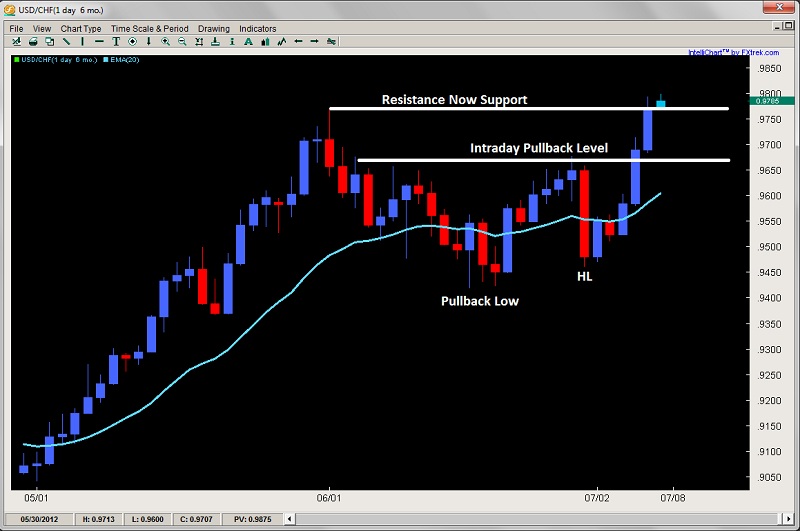The image size is (800, 531).
Task: Click the H: 0.9713 status field
Action: click(x=98, y=519)
